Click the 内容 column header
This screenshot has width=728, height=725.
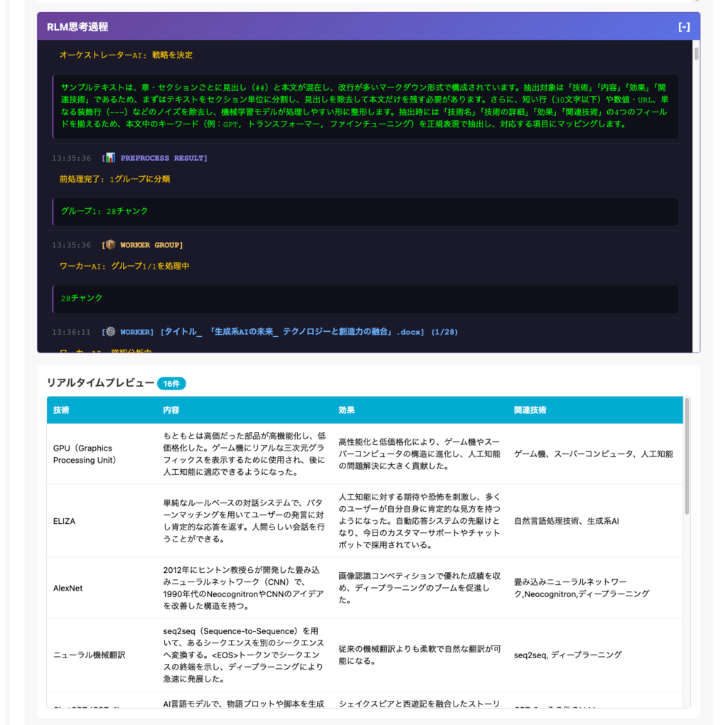click(x=171, y=410)
